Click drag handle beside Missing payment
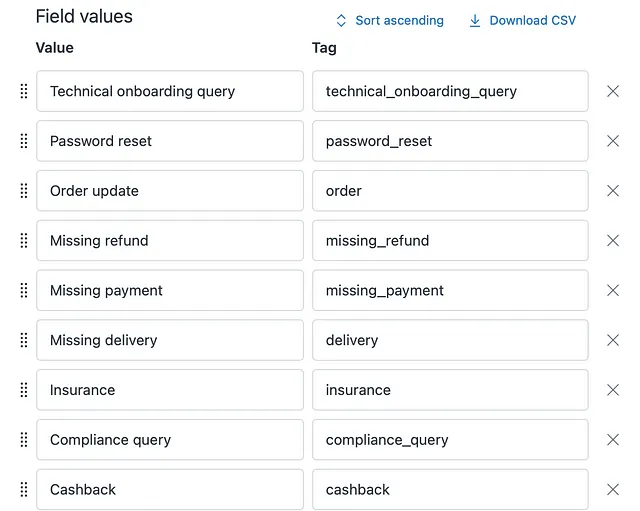This screenshot has height=511, width=640. [x=24, y=291]
